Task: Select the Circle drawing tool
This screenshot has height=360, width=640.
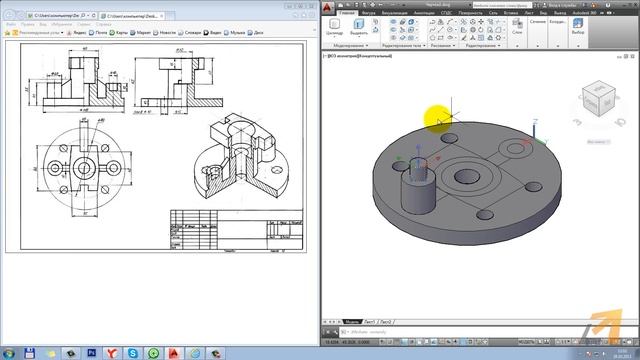Action: [450, 30]
